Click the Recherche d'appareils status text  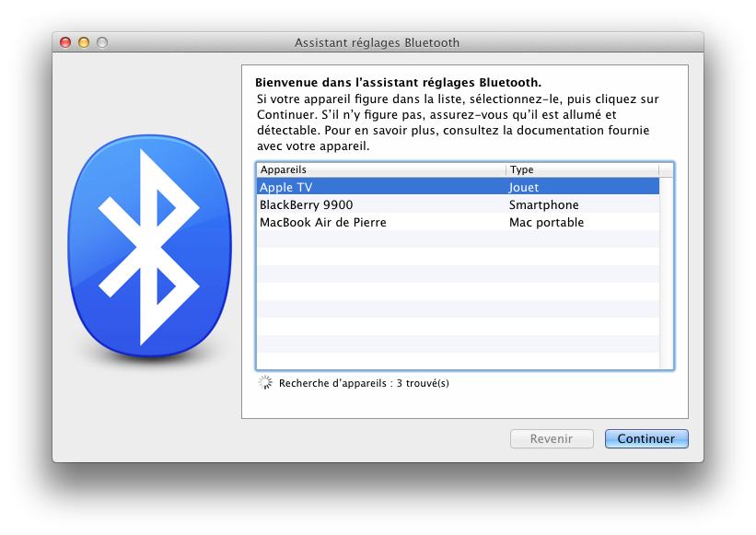tap(364, 383)
